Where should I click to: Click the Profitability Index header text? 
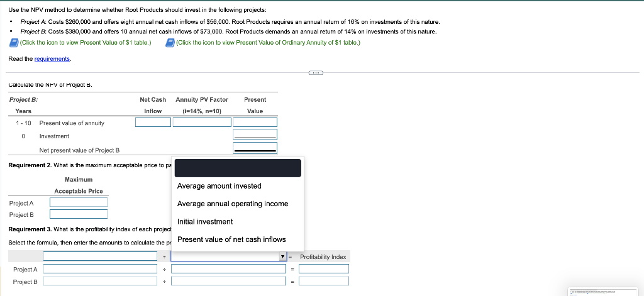[323, 257]
